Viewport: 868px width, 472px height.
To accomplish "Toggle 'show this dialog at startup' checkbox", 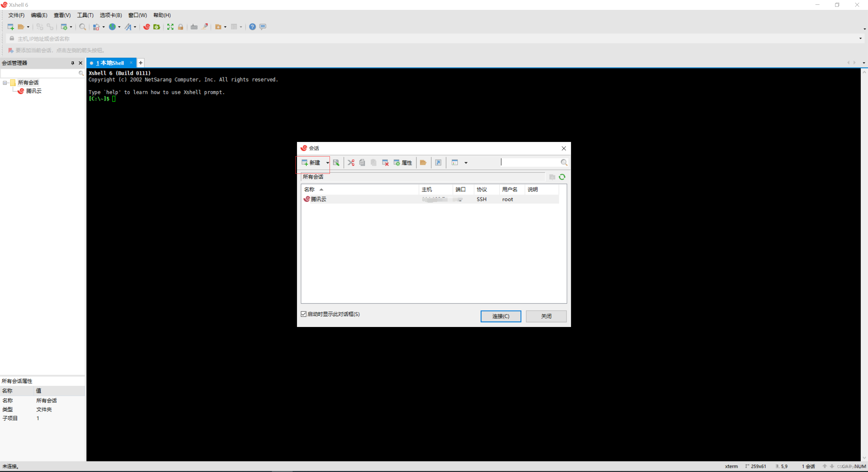I will click(304, 314).
